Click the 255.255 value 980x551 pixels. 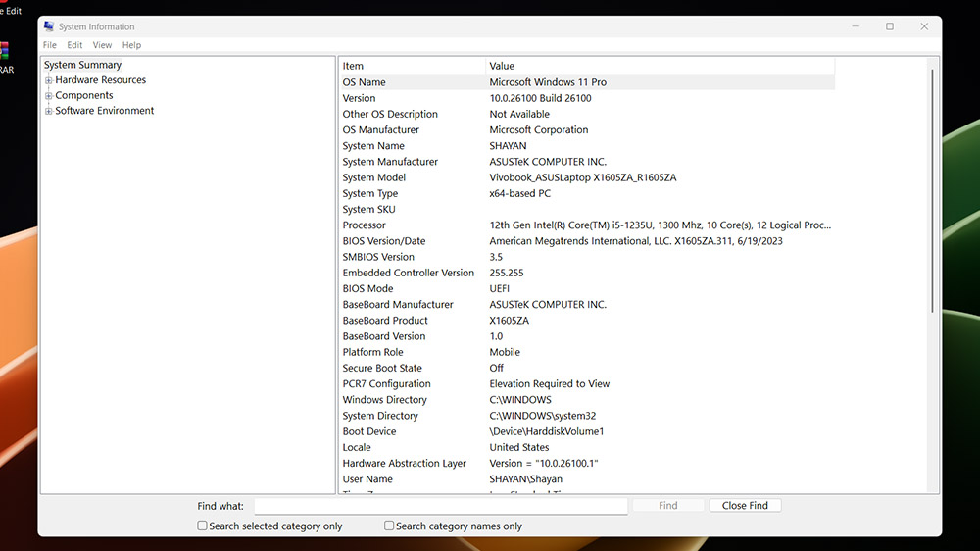(507, 273)
